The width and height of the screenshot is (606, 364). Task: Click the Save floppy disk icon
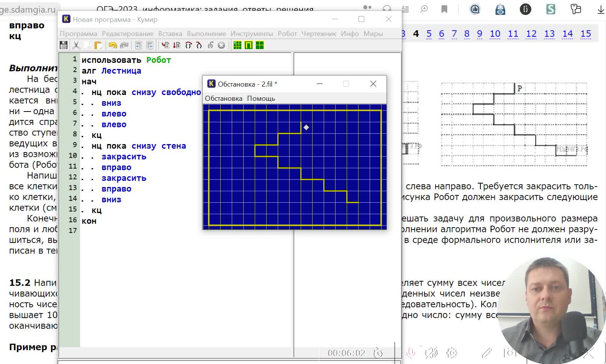pos(64,45)
